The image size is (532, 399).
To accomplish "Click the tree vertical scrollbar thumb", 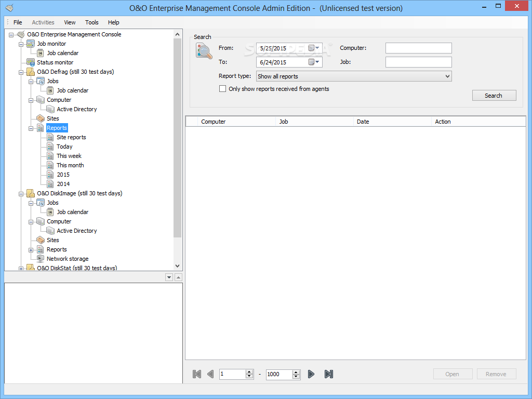I will (178, 138).
